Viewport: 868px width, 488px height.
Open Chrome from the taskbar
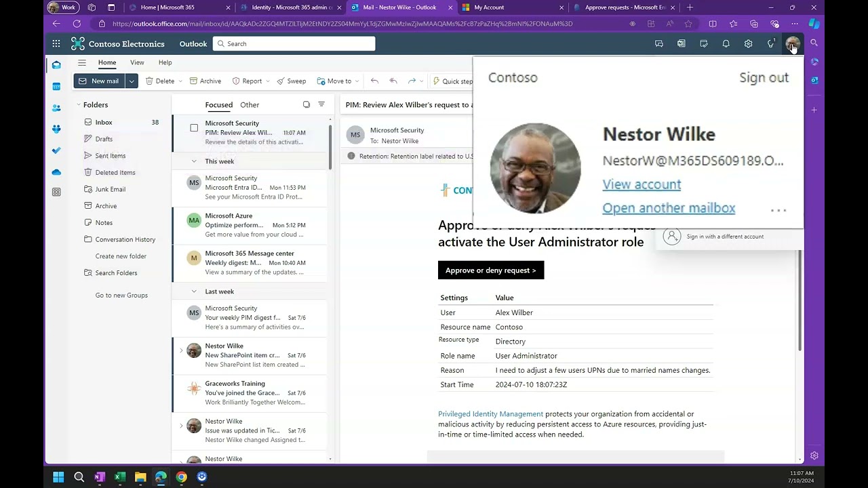point(181,476)
